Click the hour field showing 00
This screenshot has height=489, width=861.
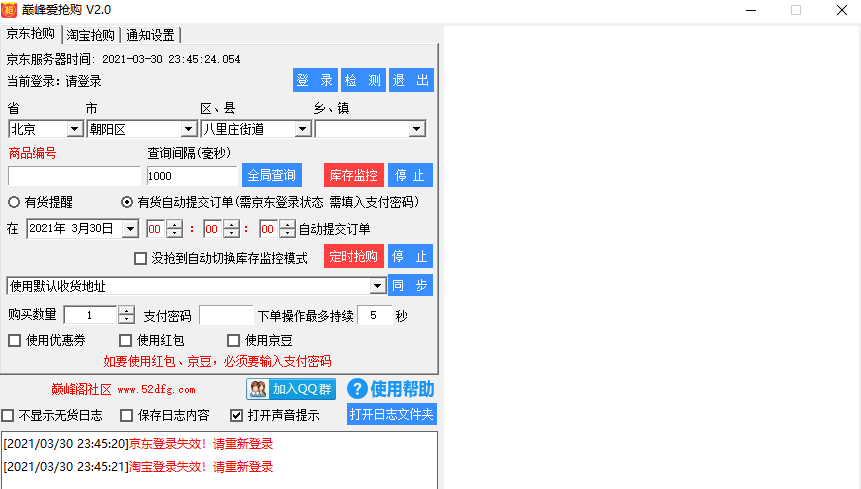tap(155, 229)
